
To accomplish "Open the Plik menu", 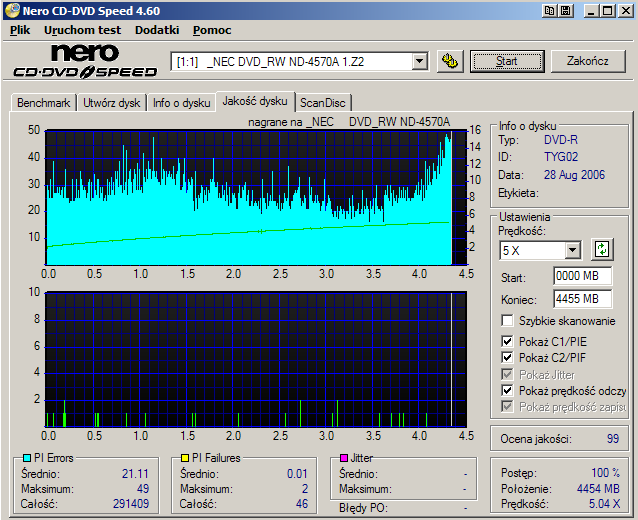I will (x=20, y=30).
